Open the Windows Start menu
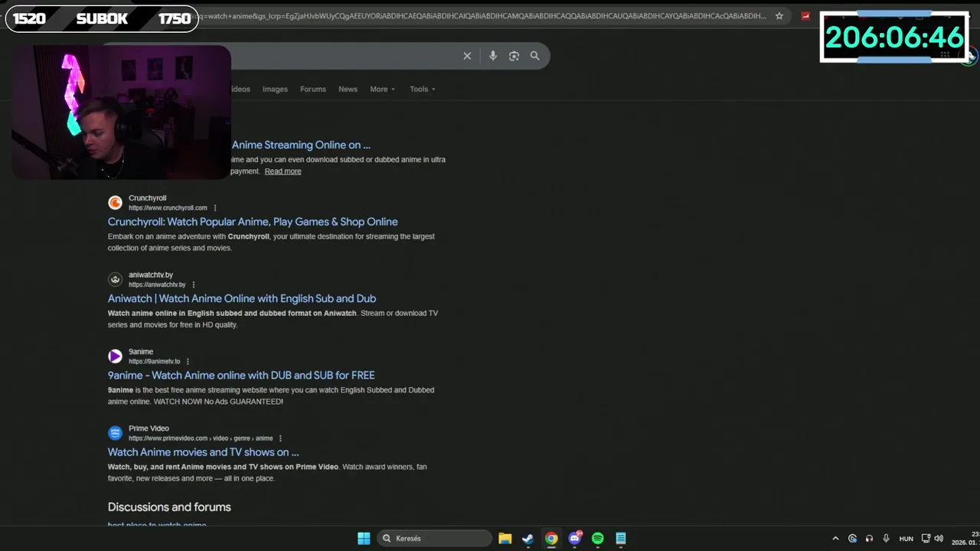Image resolution: width=980 pixels, height=551 pixels. (x=364, y=538)
